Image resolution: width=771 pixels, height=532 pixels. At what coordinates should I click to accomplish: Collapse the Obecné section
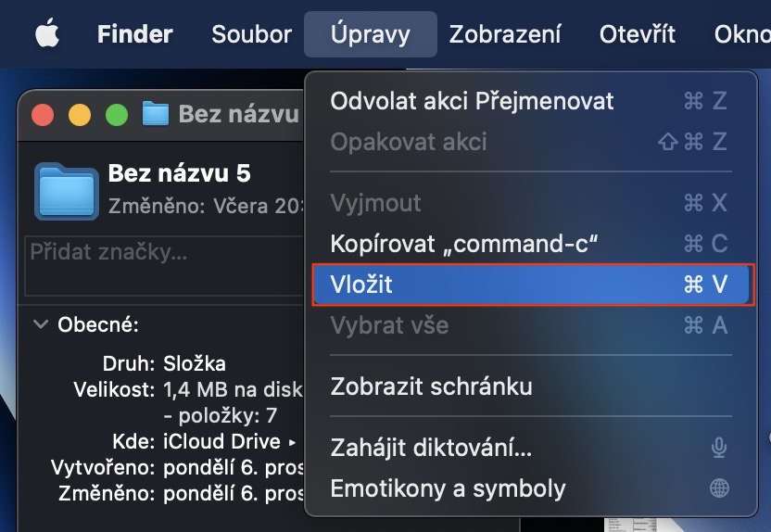pyautogui.click(x=41, y=324)
